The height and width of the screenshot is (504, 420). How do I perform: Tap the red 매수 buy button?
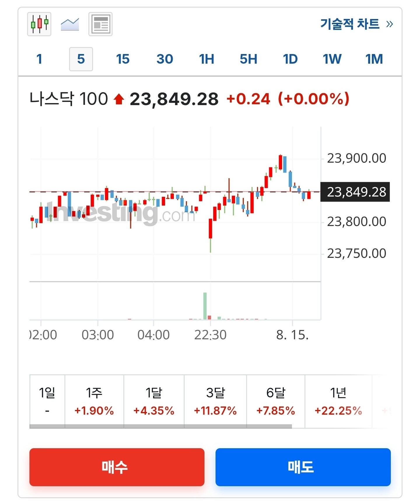click(x=117, y=467)
